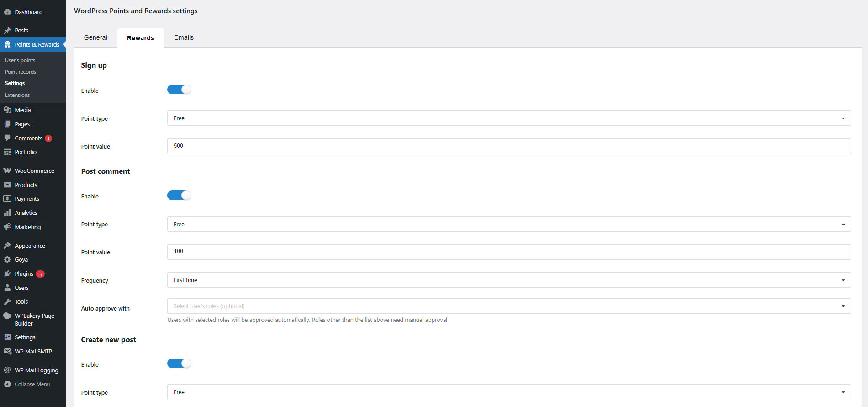This screenshot has width=868, height=407.
Task: Click Post comment Point value field 100
Action: [509, 252]
